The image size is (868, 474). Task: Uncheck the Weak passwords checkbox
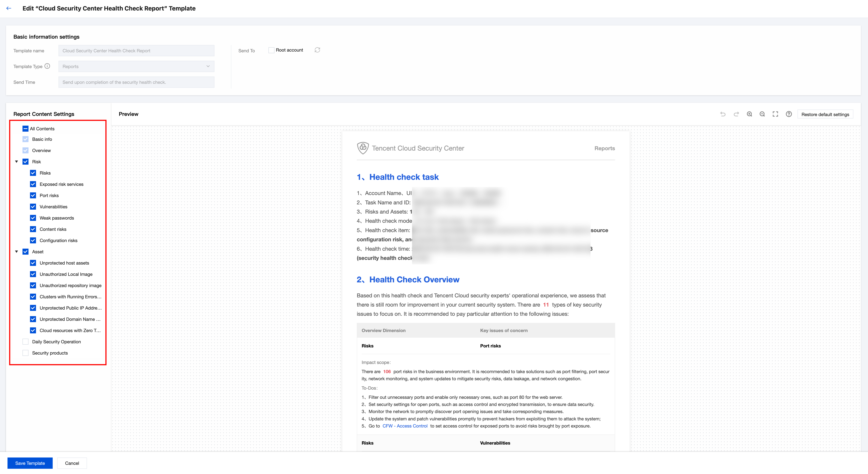(33, 218)
